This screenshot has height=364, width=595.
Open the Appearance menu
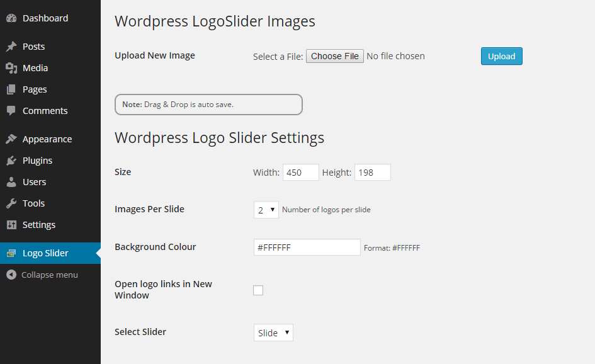coord(50,139)
